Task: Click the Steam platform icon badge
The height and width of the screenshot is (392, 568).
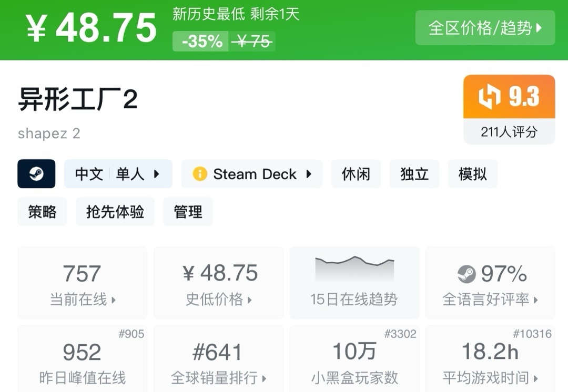Action: coord(36,174)
